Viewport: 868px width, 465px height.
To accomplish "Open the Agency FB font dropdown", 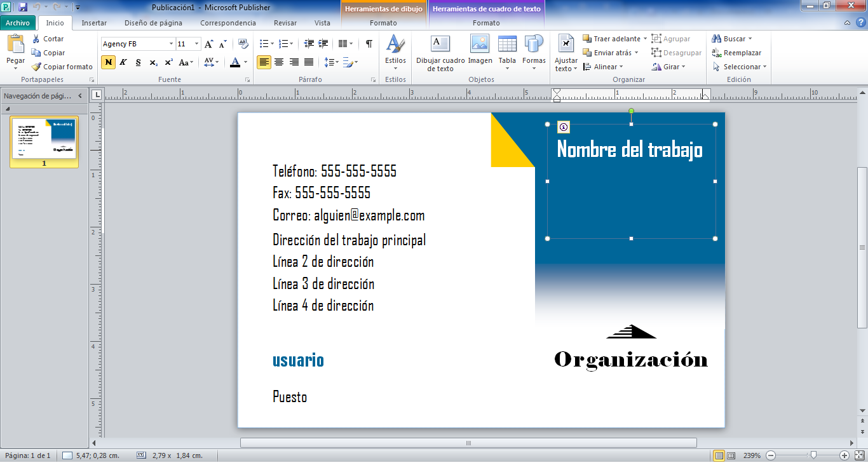I will [170, 44].
